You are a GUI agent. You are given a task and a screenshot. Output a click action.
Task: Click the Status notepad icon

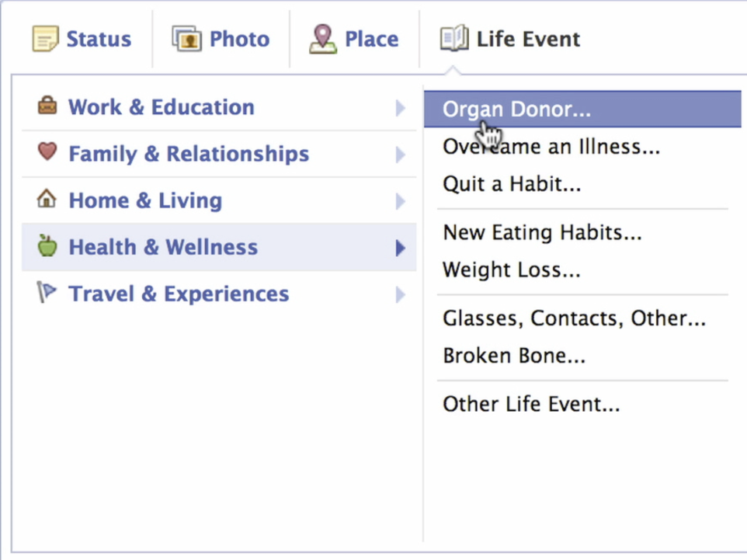click(46, 39)
